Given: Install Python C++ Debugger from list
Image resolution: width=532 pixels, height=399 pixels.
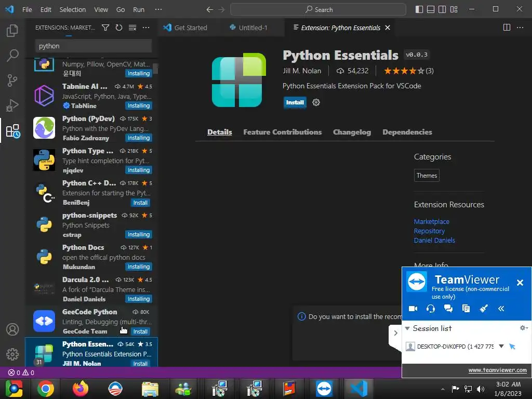Looking at the screenshot, I should 140,203.
